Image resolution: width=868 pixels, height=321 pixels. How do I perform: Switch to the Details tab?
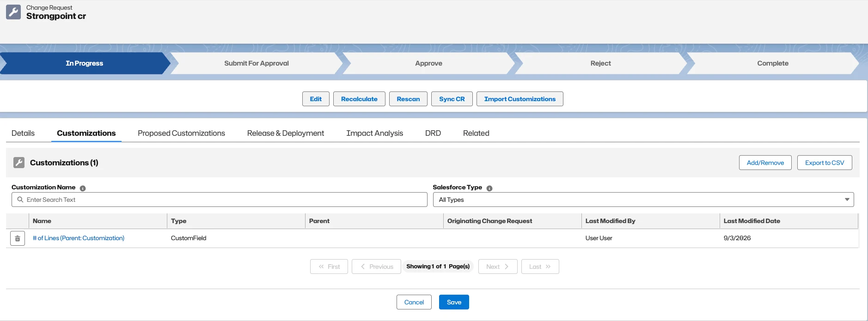[x=23, y=133]
